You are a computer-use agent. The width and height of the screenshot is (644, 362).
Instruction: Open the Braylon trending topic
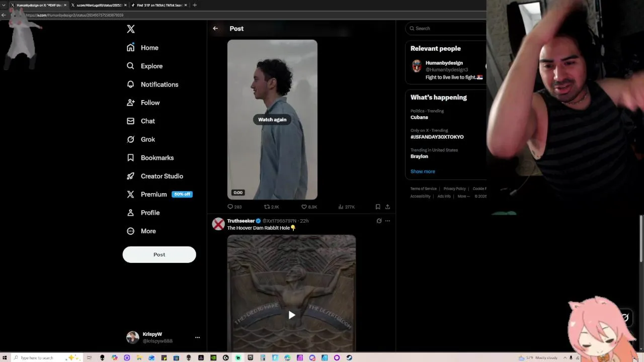419,156
